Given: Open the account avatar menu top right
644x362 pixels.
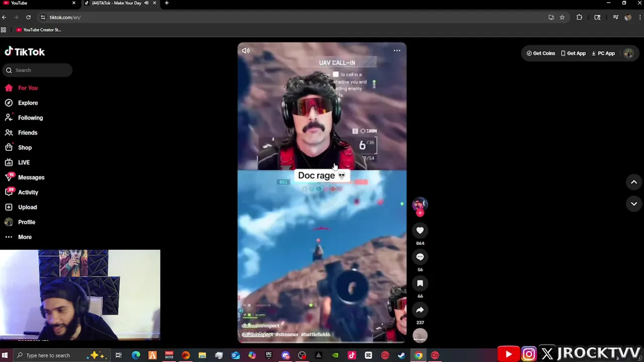Looking at the screenshot, I should 628,53.
